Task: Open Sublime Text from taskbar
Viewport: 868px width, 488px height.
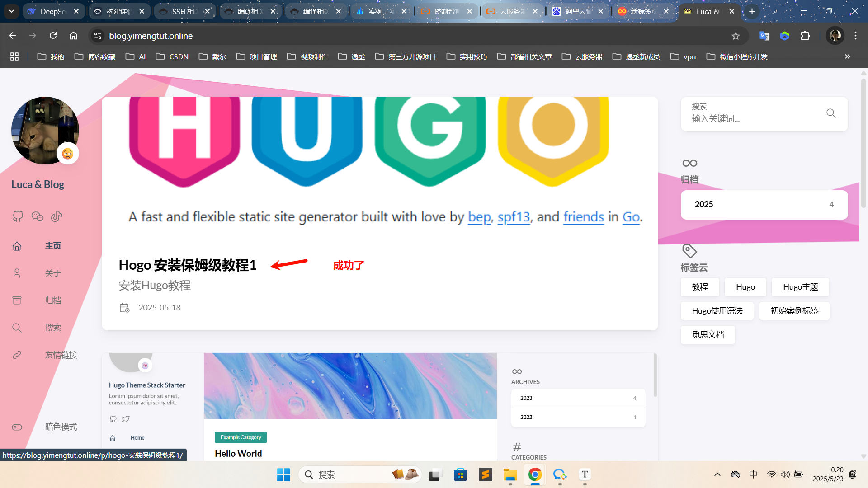Action: (x=485, y=474)
